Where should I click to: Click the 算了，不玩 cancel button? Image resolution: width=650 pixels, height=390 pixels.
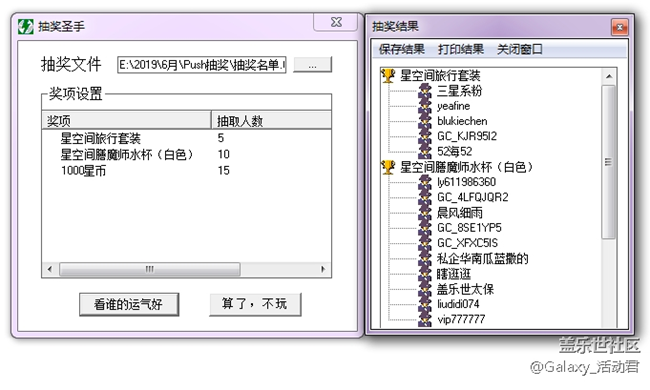tap(255, 304)
